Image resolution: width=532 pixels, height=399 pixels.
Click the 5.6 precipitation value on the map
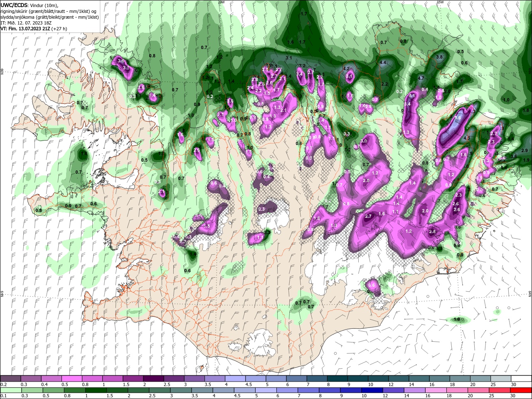(x=458, y=118)
